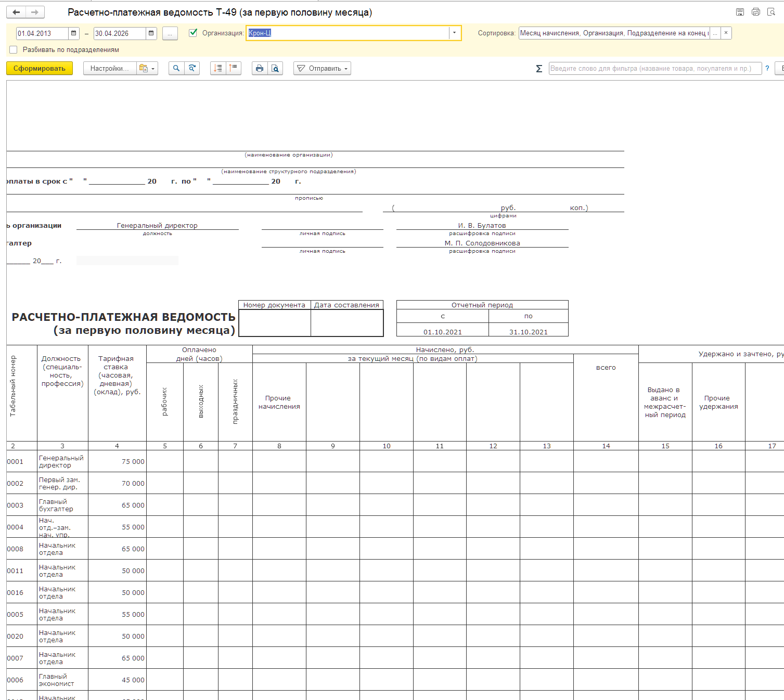The image size is (784, 700).
Task: Select signature name М. П. Солодовникова
Action: click(x=482, y=243)
